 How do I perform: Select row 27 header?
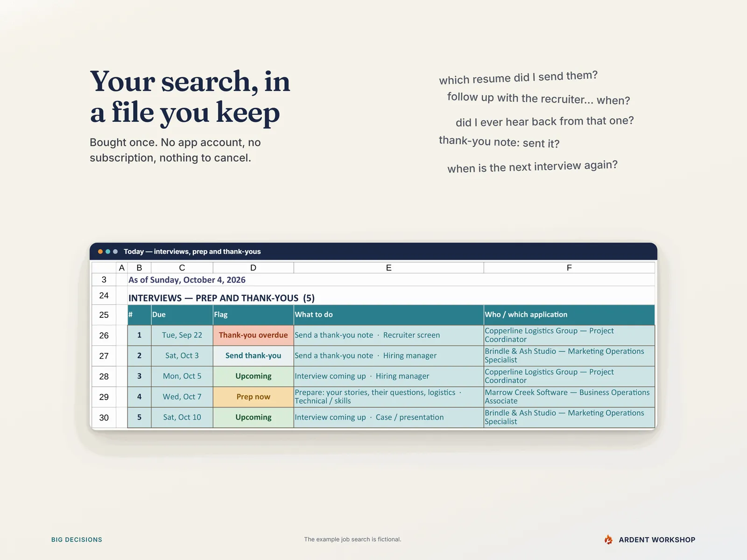[x=104, y=356]
